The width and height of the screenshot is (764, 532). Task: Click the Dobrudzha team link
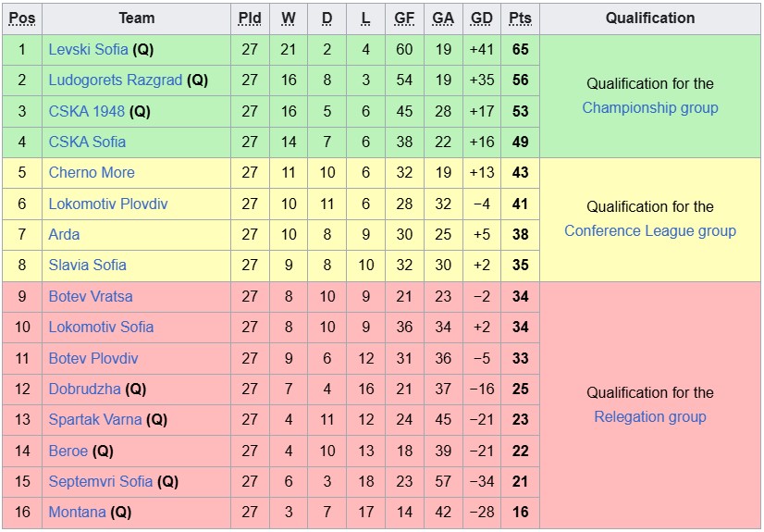84,389
